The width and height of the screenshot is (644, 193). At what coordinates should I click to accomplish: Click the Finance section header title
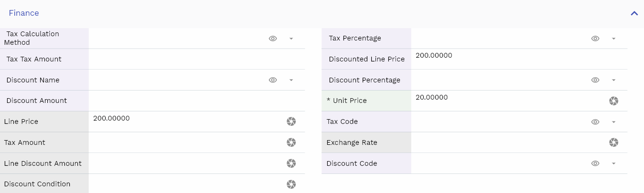point(24,13)
